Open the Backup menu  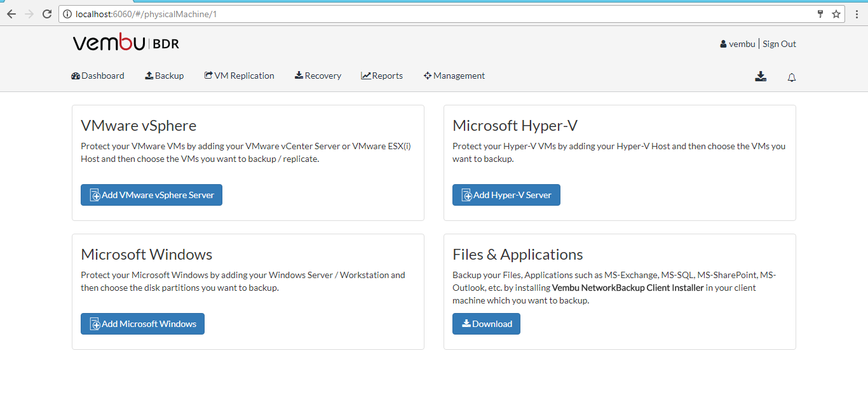click(x=165, y=76)
